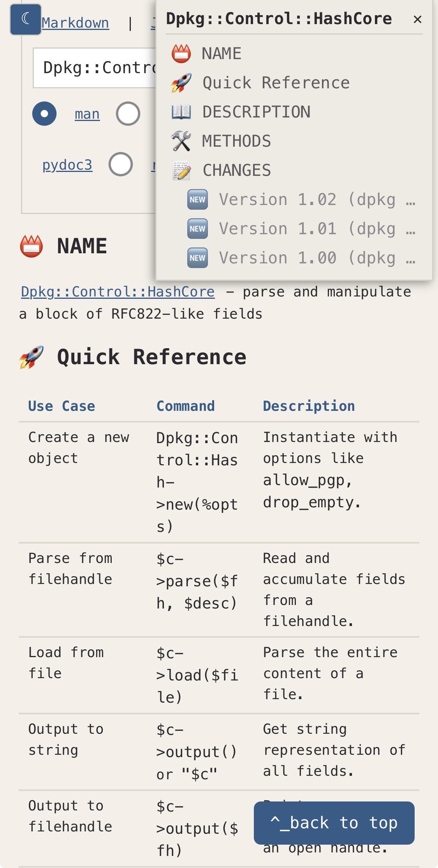Click NEW badge beside Version 1.01
The height and width of the screenshot is (868, 438).
click(197, 229)
